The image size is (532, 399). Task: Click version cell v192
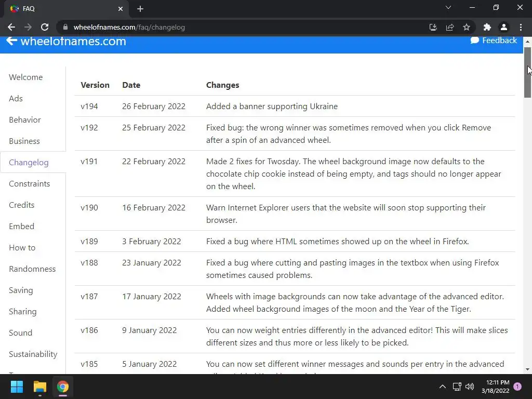tap(89, 128)
